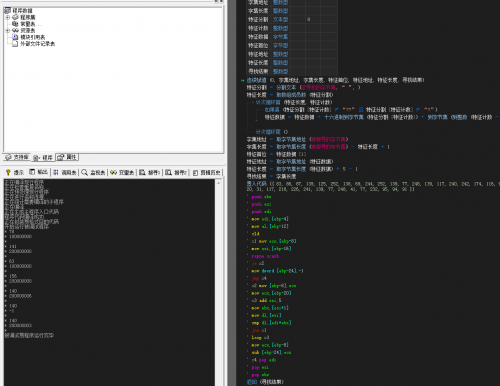Switch to the 输出 (output) tab
The height and width of the screenshot is (386, 500).
[x=39, y=172]
